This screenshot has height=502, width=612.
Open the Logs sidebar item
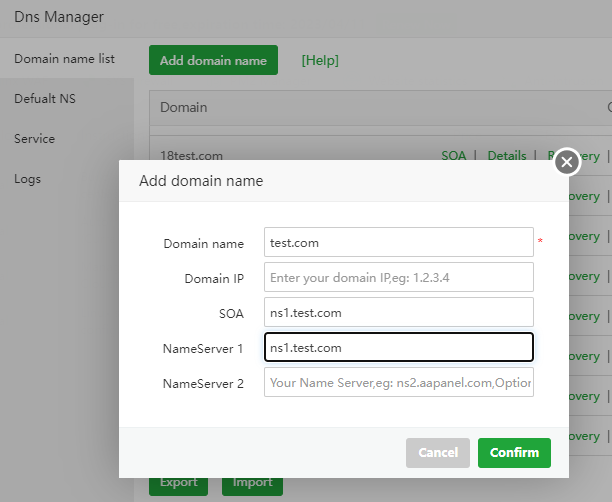click(x=28, y=179)
